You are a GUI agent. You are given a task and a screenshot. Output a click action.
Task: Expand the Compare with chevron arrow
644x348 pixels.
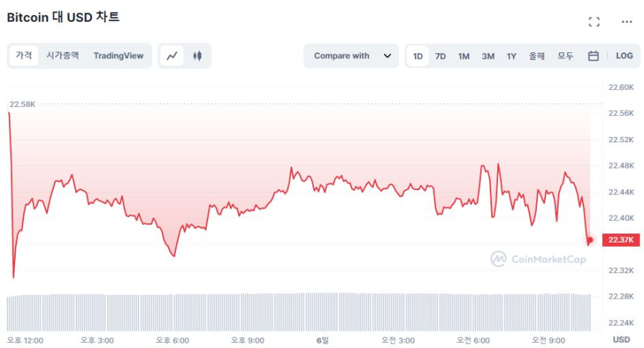[x=387, y=56]
